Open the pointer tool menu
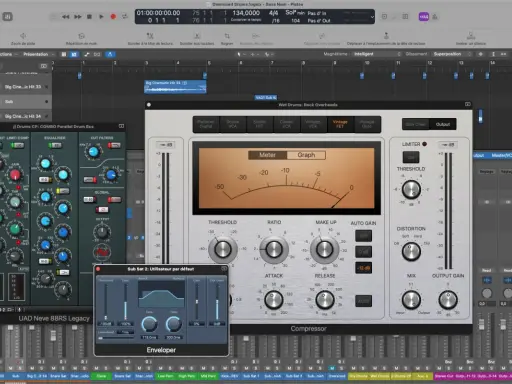The height and width of the screenshot is (384, 512). (241, 54)
